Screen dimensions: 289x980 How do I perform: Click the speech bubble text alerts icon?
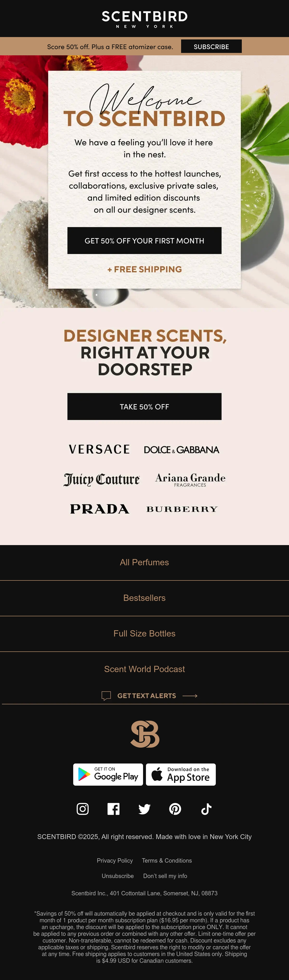[106, 695]
